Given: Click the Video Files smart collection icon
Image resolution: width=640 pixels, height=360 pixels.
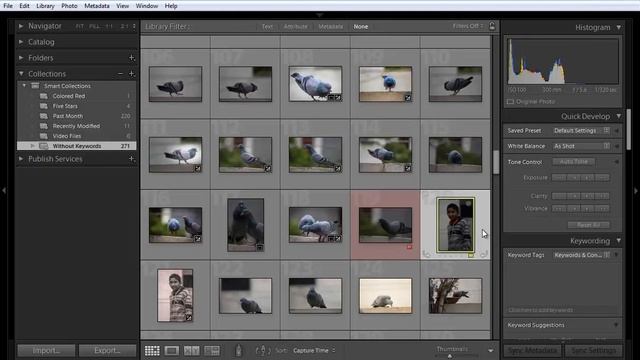Looking at the screenshot, I should pyautogui.click(x=44, y=136).
